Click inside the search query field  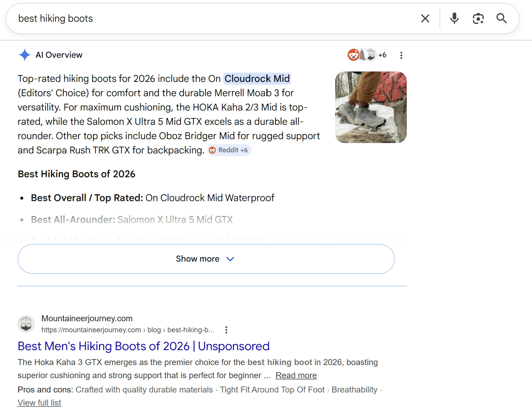196,18
